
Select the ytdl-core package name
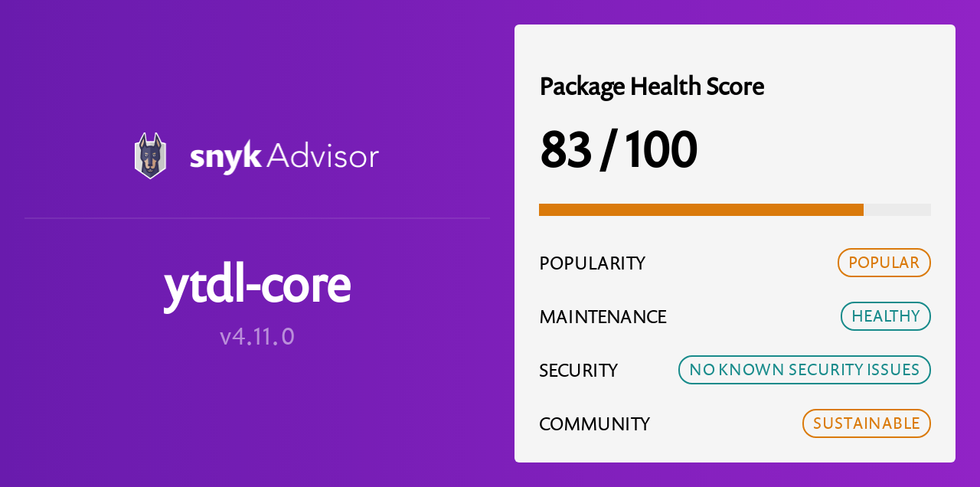tap(257, 285)
